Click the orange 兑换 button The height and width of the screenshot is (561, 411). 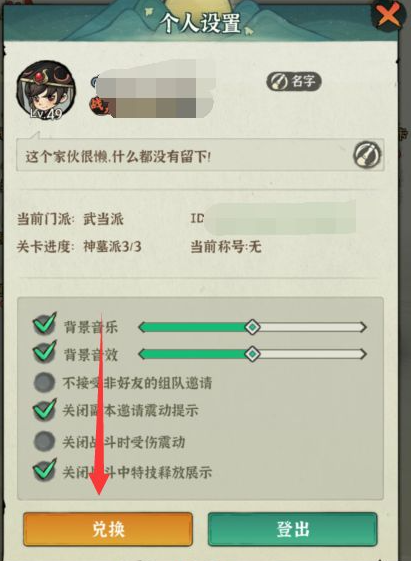click(108, 529)
